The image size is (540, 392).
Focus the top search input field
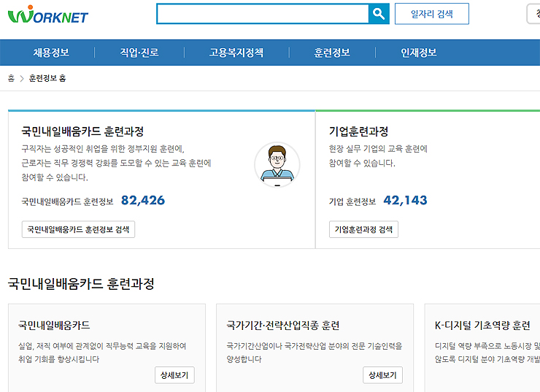point(263,14)
